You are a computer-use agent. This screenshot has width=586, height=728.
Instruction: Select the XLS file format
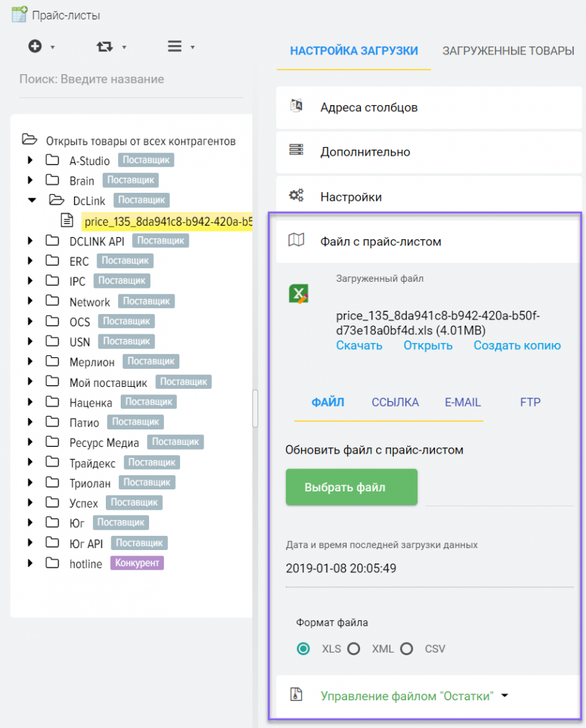pyautogui.click(x=303, y=648)
